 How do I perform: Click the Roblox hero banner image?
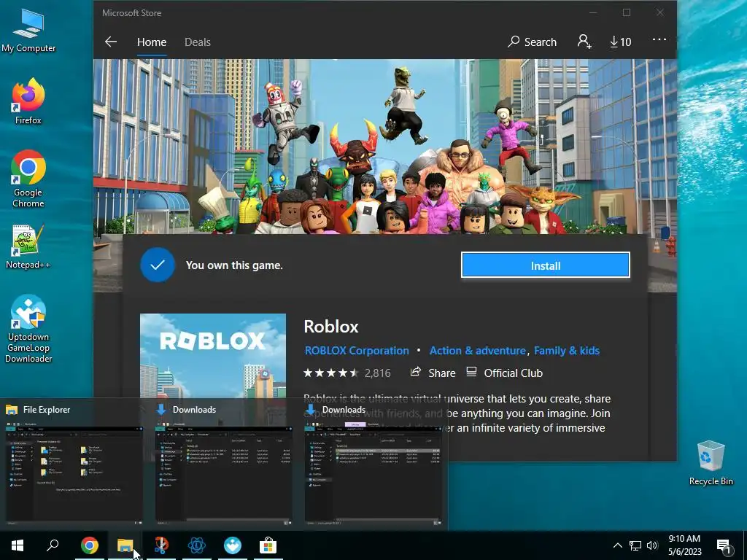(x=385, y=146)
